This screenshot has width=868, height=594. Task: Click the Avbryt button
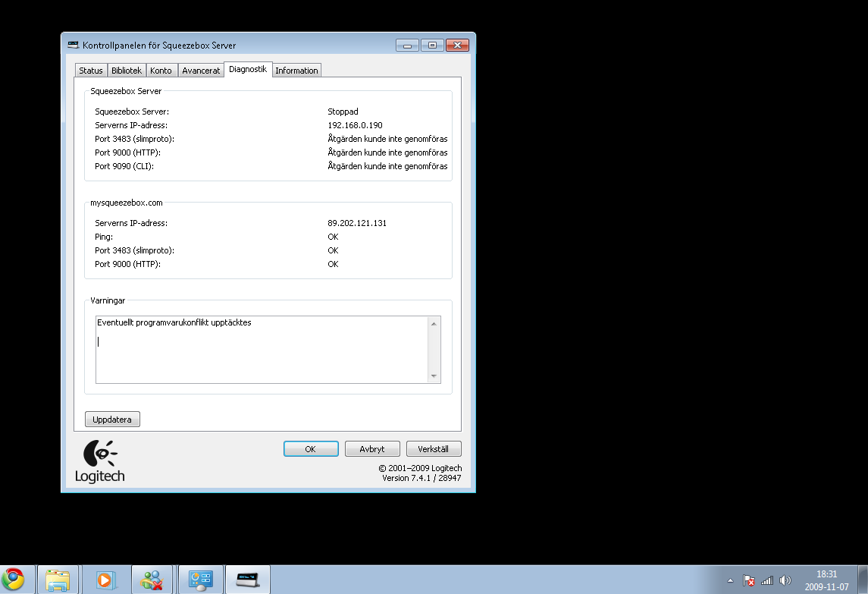click(372, 449)
